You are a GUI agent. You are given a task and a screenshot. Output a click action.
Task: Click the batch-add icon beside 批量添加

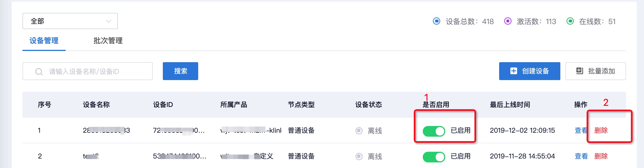[579, 71]
